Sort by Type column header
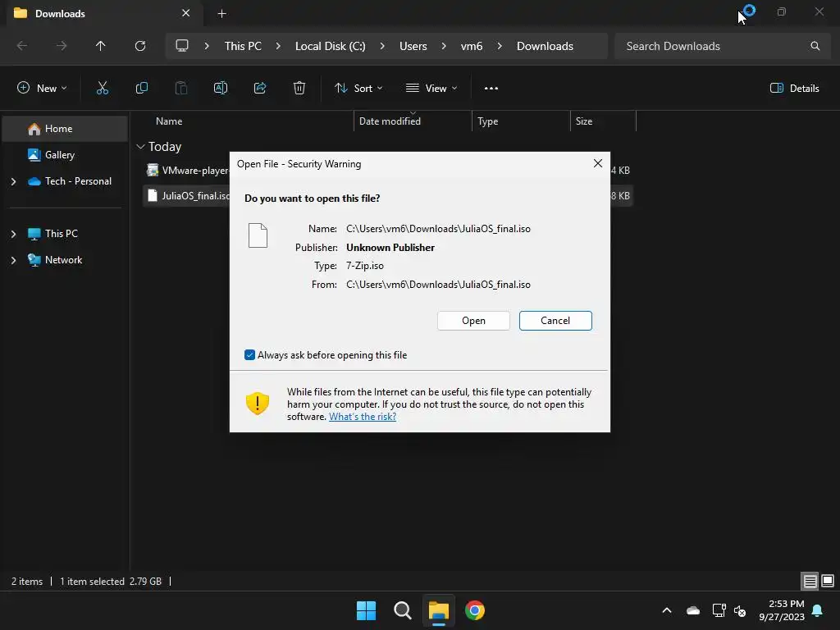 487,121
